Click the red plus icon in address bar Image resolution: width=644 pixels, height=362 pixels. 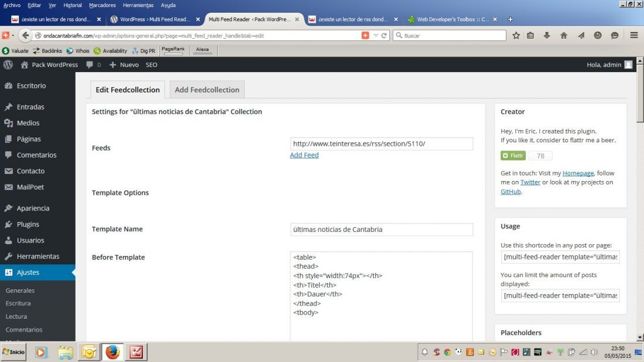pos(365,36)
